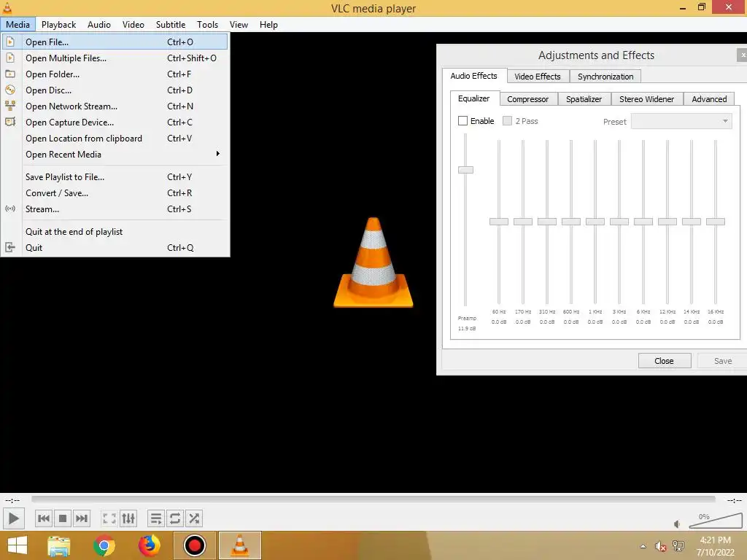Launch File Explorer from taskbar
Viewport: 747px width, 560px height.
pyautogui.click(x=59, y=545)
